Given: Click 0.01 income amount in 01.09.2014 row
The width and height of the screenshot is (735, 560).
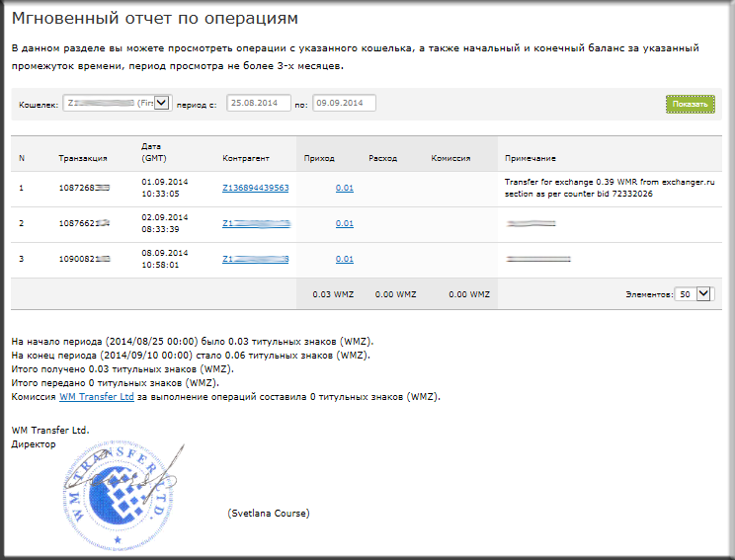Looking at the screenshot, I should (x=344, y=188).
